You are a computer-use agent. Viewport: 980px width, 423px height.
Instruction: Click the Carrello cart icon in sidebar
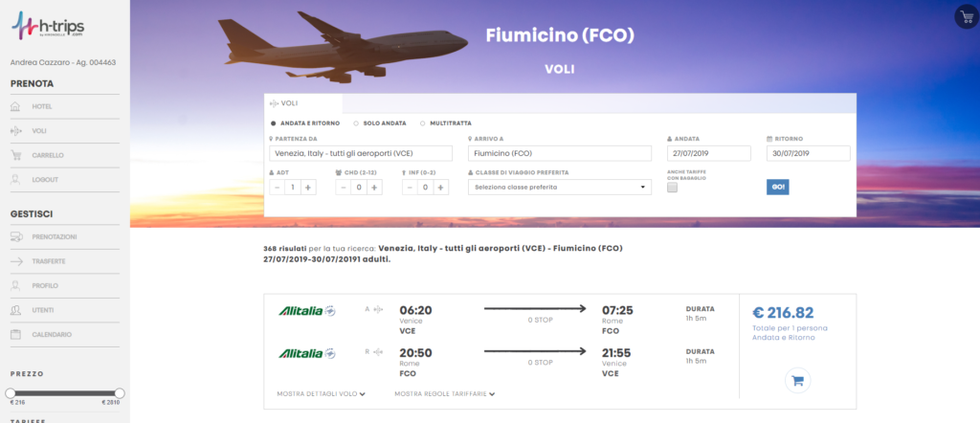click(x=16, y=156)
